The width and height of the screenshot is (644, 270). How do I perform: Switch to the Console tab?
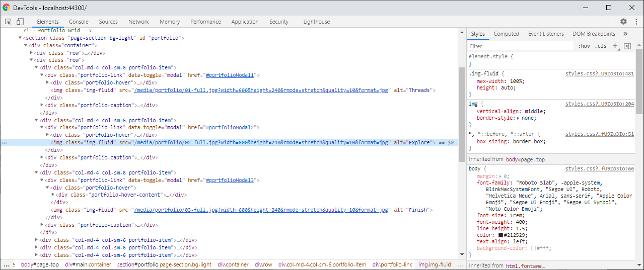tap(79, 22)
